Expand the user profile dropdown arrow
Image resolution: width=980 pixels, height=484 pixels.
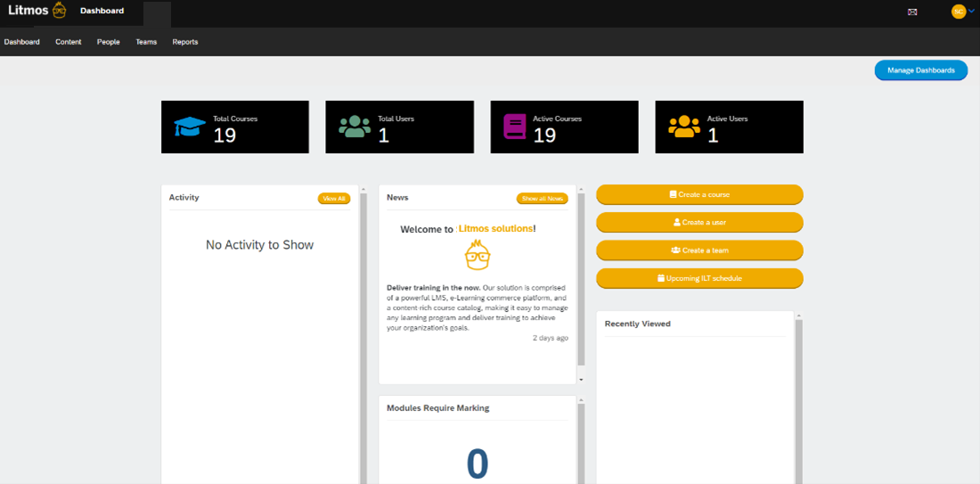pos(970,11)
